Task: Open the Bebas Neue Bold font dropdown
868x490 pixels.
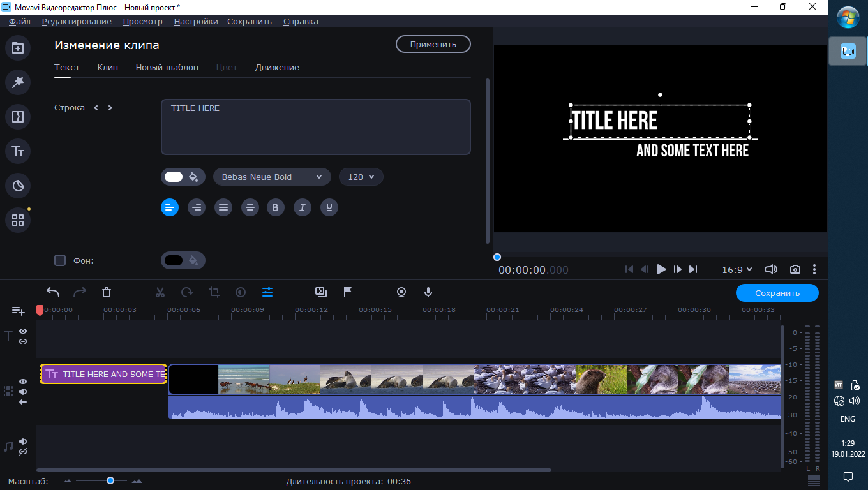Action: 272,177
